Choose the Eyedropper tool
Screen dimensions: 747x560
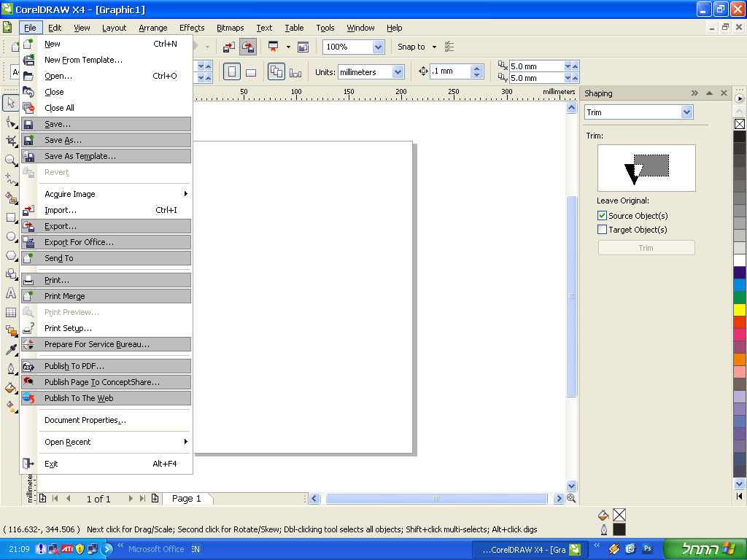[x=11, y=350]
